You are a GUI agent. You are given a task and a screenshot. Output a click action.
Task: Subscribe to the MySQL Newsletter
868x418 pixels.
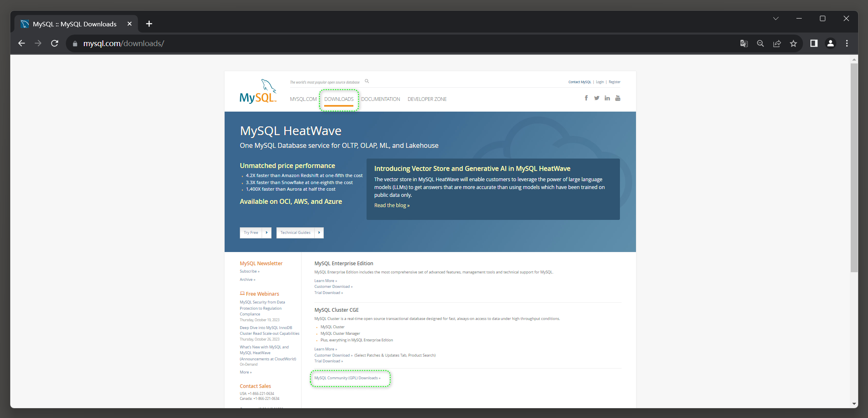[249, 271]
